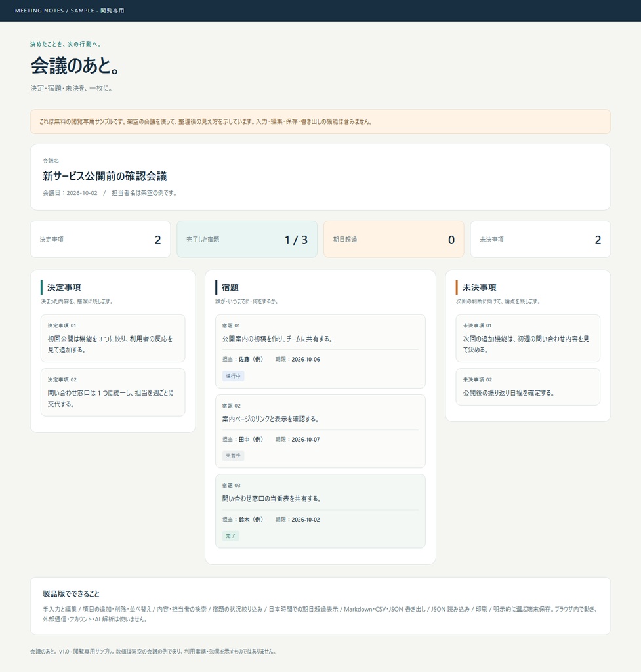Select the 未決事項 02 card 公開後の振り返り日程
This screenshot has width=641, height=672.
[528, 387]
